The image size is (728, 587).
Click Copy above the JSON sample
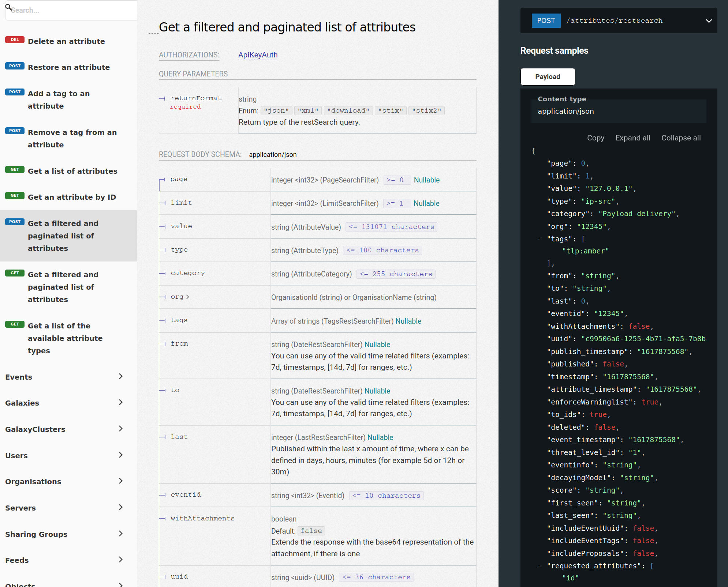point(596,138)
